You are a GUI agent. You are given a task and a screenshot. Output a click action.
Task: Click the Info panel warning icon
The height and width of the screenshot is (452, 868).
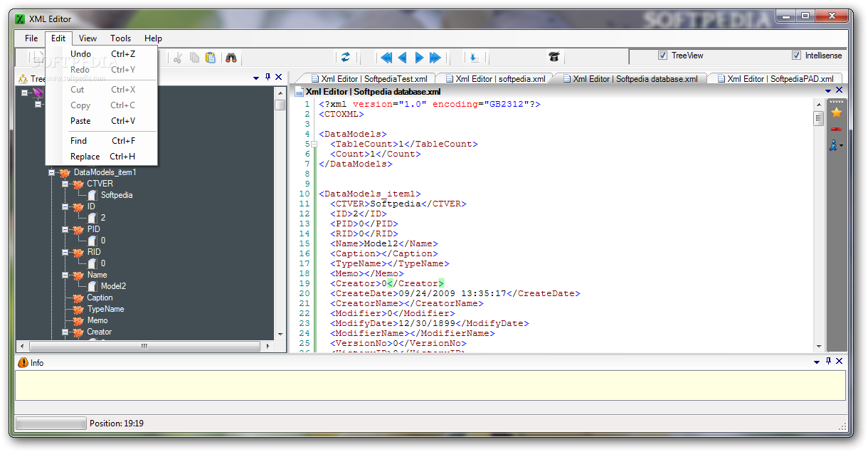tap(23, 362)
